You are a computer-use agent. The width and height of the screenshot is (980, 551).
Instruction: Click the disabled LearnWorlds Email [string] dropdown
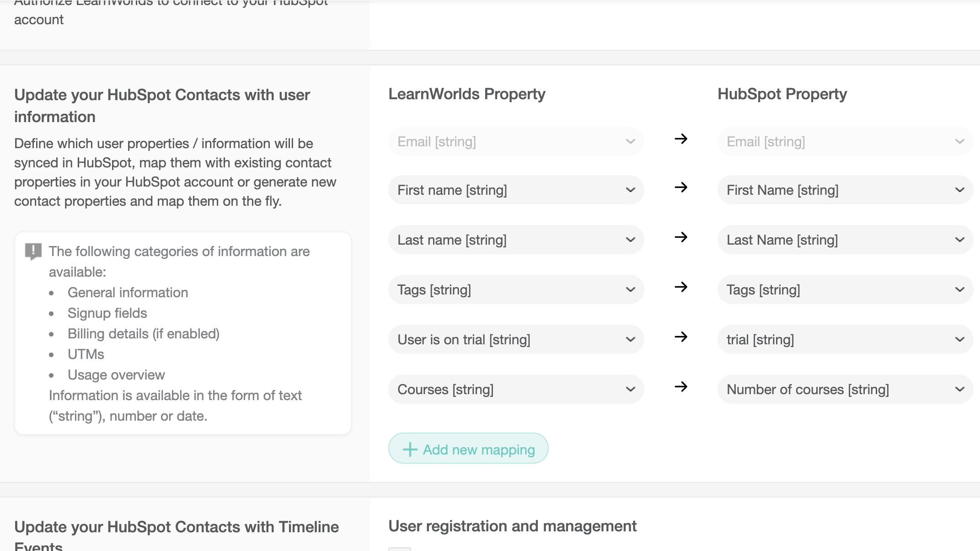516,142
